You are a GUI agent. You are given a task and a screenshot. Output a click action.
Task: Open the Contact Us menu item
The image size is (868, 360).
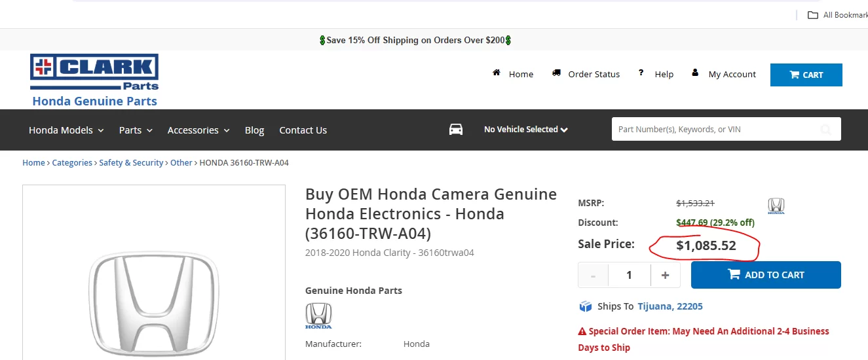click(303, 130)
